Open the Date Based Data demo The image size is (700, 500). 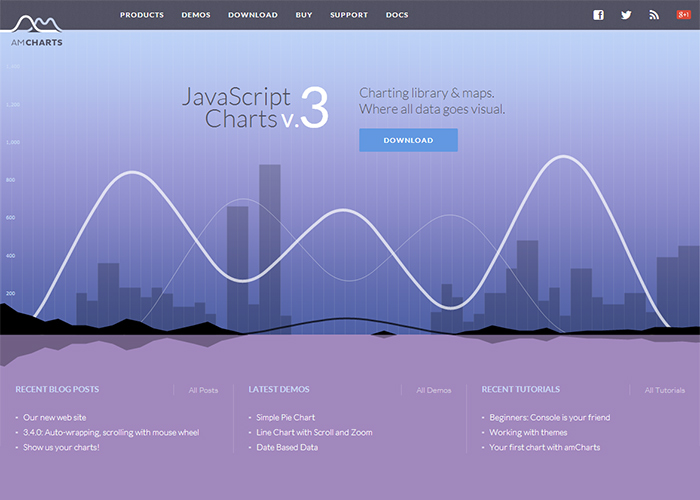[287, 447]
